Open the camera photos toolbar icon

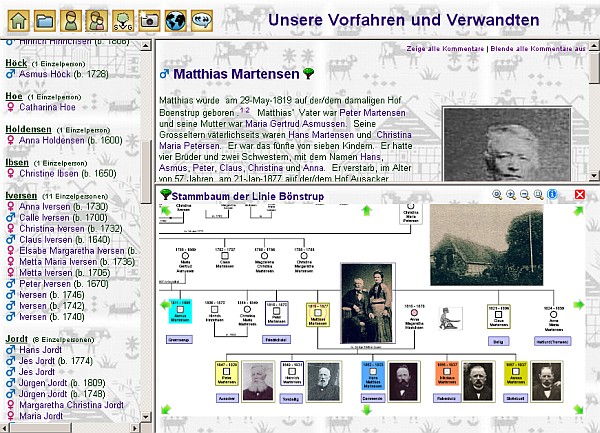(149, 21)
